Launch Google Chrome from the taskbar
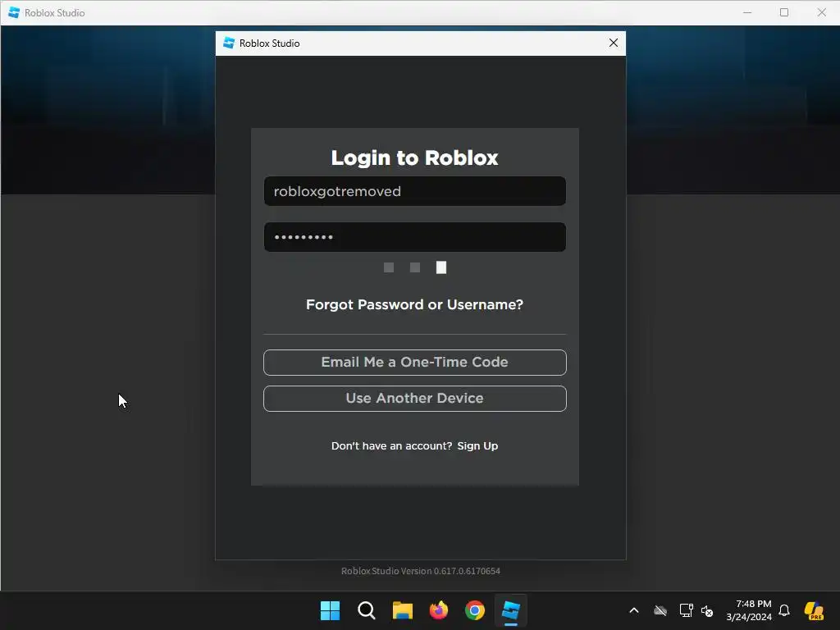This screenshot has width=840, height=630. click(x=475, y=610)
